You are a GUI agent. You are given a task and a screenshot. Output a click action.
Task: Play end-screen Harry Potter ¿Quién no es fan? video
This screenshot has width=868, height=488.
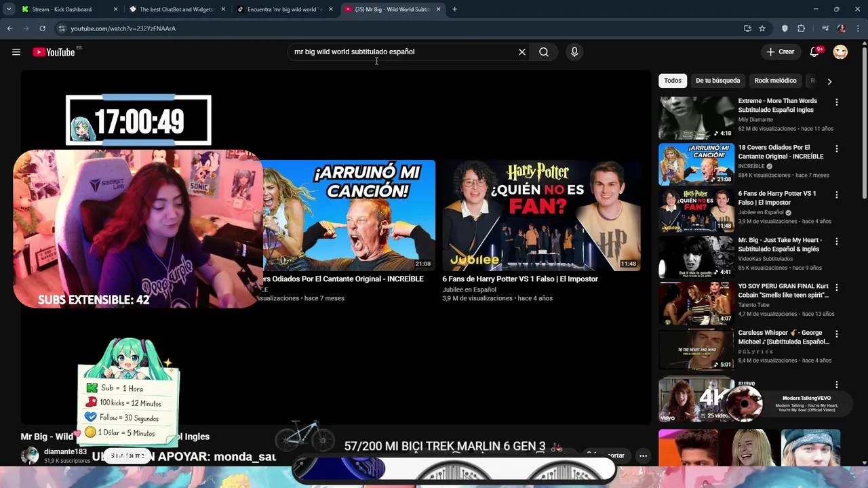(x=541, y=216)
